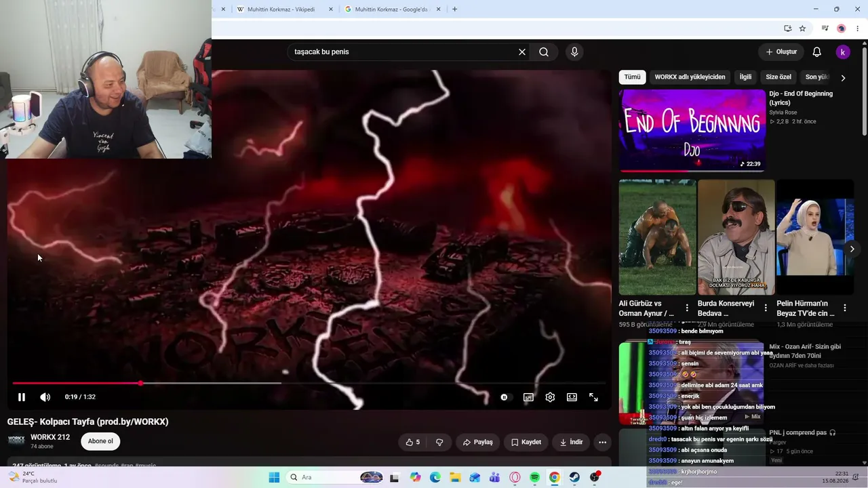Open more actions menu below the video

tap(602, 442)
